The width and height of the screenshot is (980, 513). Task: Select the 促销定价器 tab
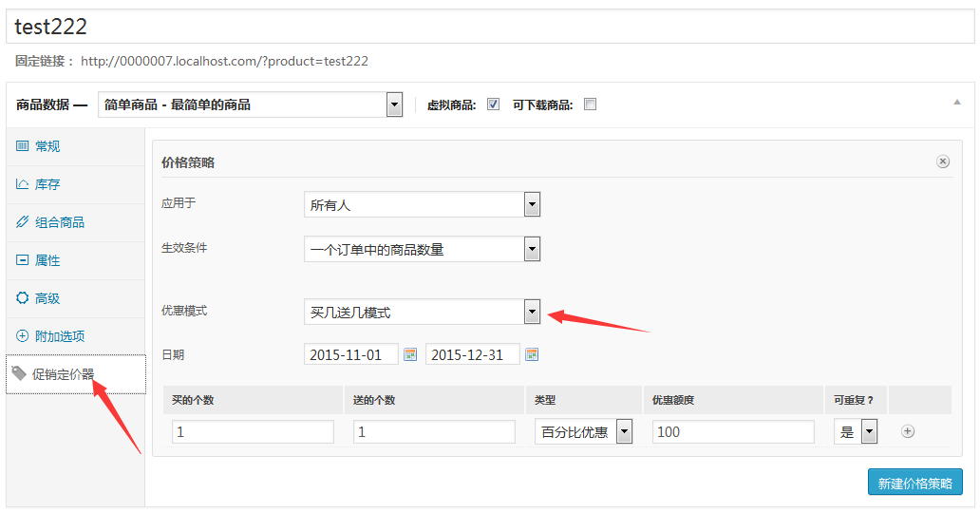tap(76, 374)
